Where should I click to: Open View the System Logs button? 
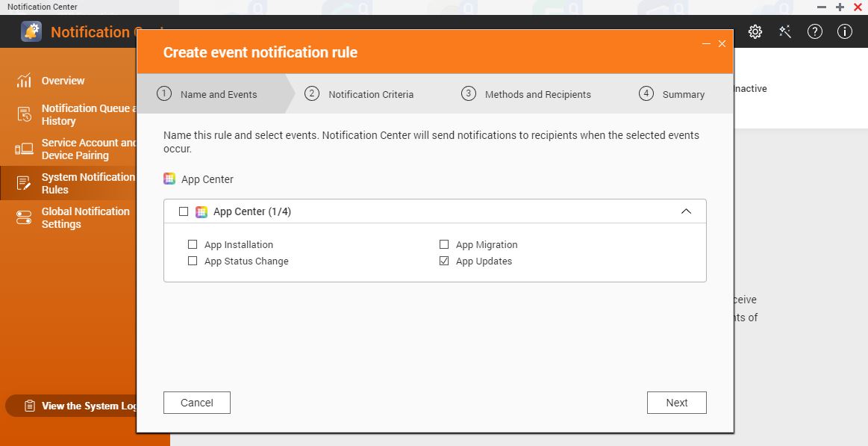[82, 406]
